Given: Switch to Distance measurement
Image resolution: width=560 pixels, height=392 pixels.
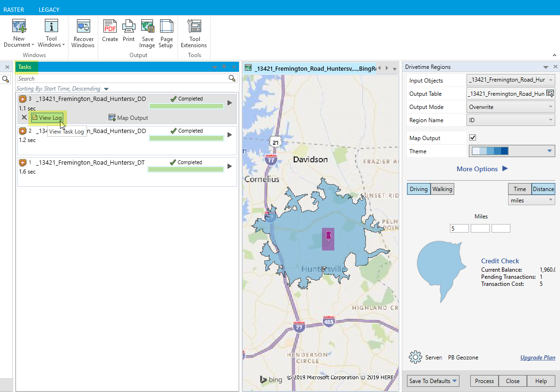Looking at the screenshot, I should pos(543,189).
